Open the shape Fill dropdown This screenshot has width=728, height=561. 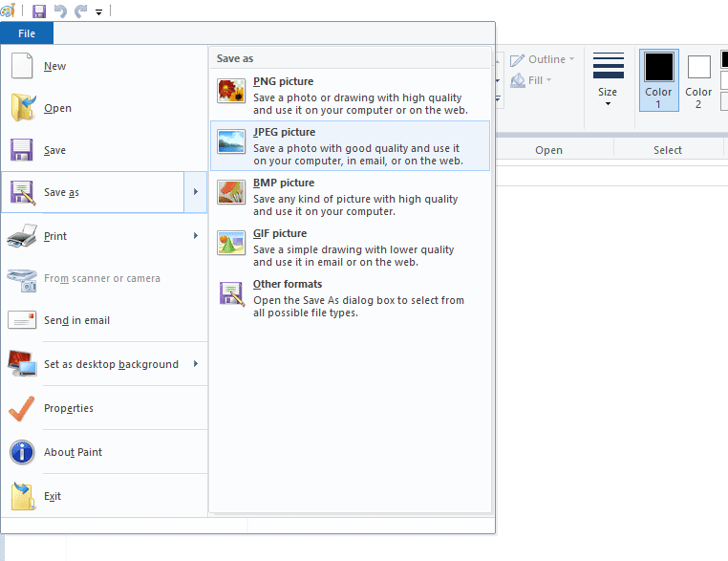pos(530,80)
